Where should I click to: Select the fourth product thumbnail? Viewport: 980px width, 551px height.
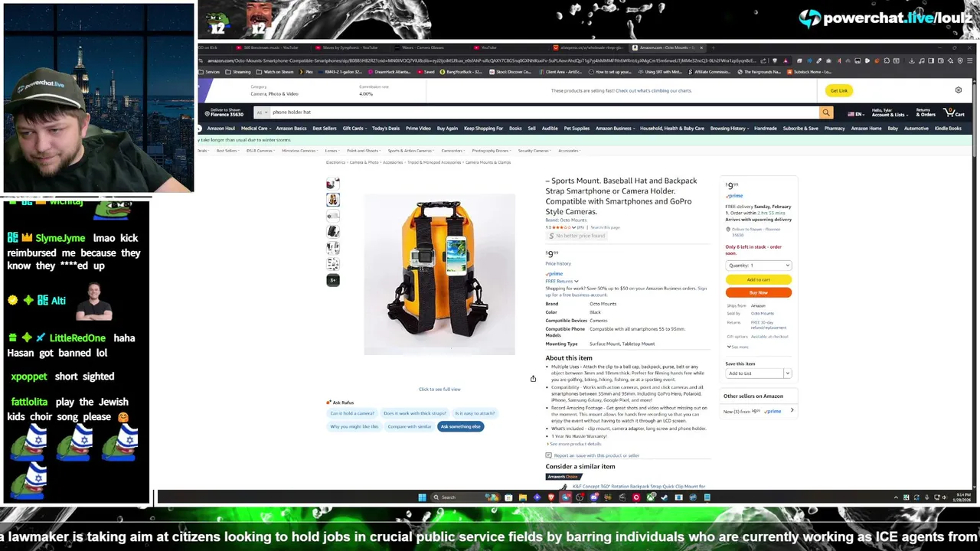pyautogui.click(x=332, y=232)
